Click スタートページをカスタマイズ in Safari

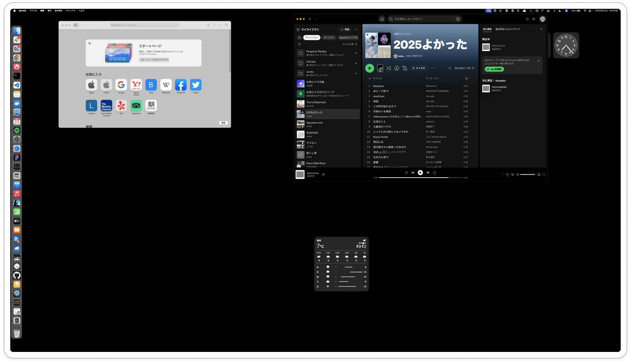tap(154, 60)
